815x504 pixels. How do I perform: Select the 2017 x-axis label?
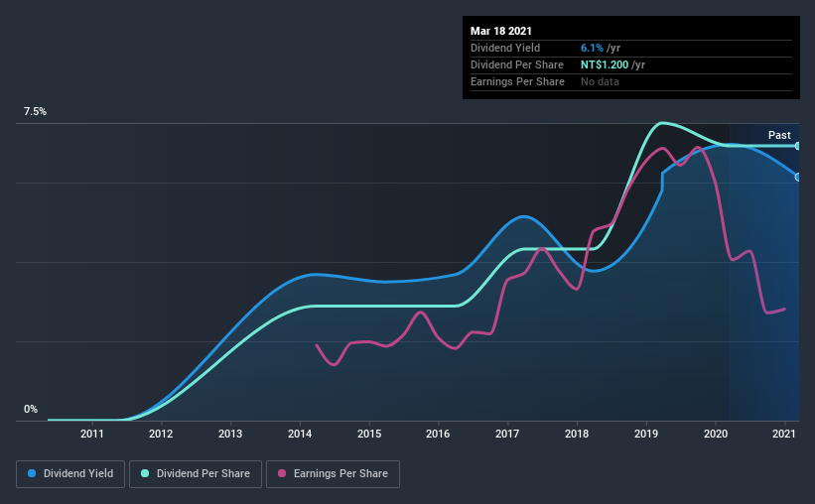pos(507,434)
